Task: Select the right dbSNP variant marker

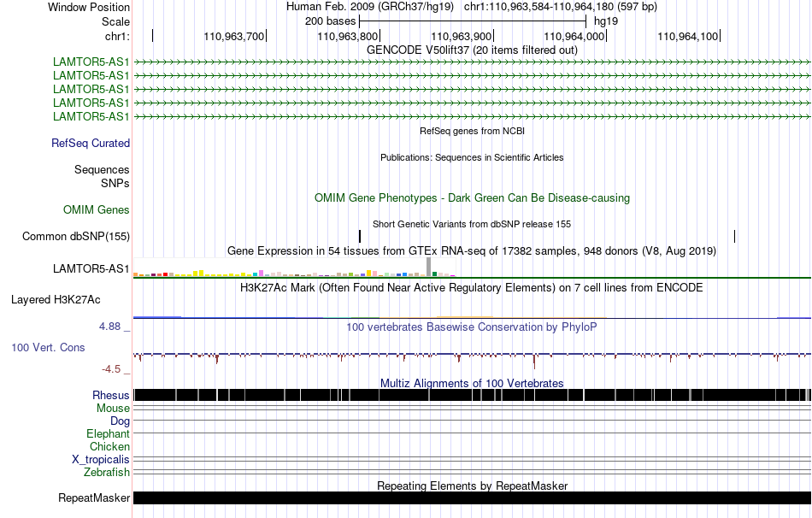Action: click(734, 237)
